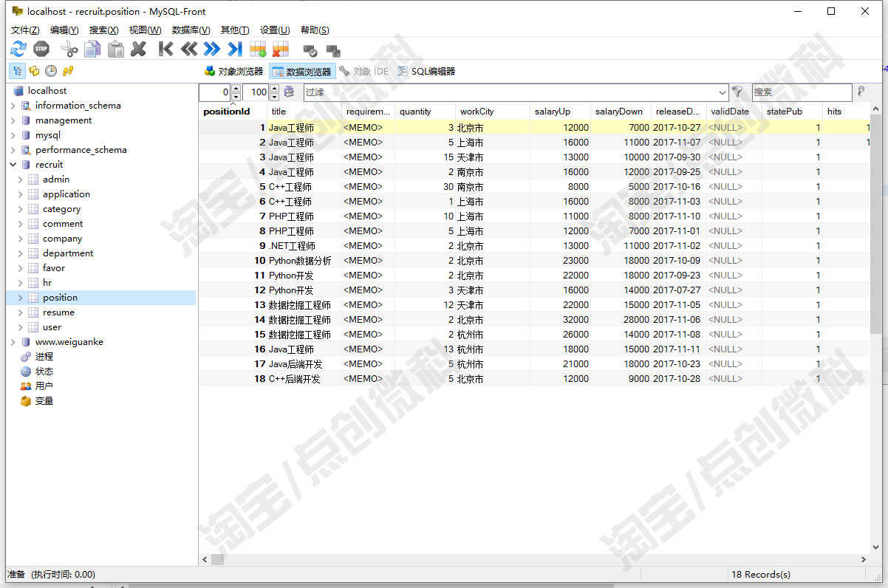Click the chain links sidebar view icon
Viewport: 888px width, 588px height.
tap(68, 71)
